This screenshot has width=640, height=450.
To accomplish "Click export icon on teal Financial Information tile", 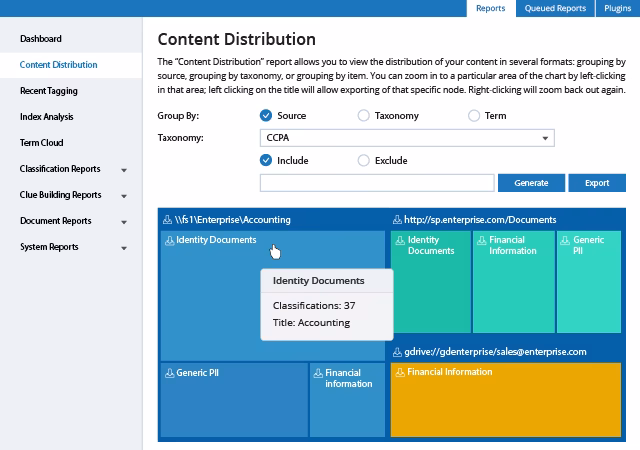I will 482,241.
